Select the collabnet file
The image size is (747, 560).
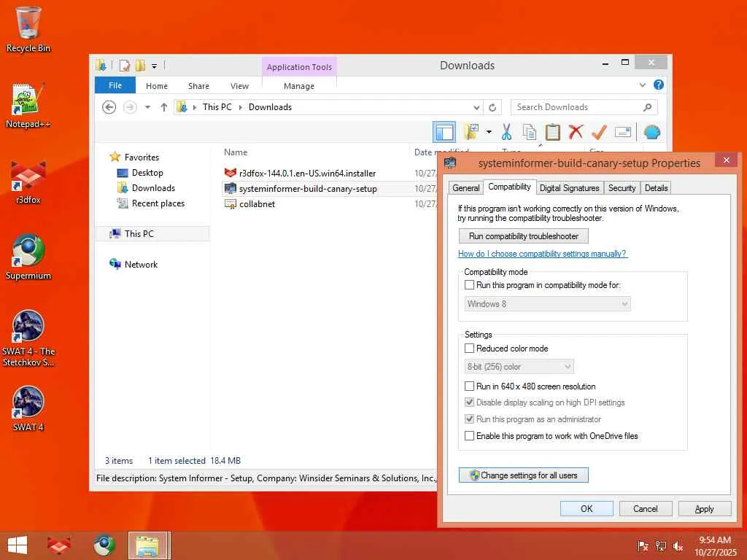click(x=257, y=204)
